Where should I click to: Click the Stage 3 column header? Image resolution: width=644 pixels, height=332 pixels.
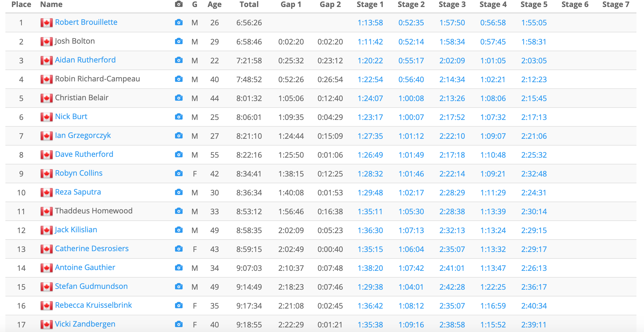[452, 5]
